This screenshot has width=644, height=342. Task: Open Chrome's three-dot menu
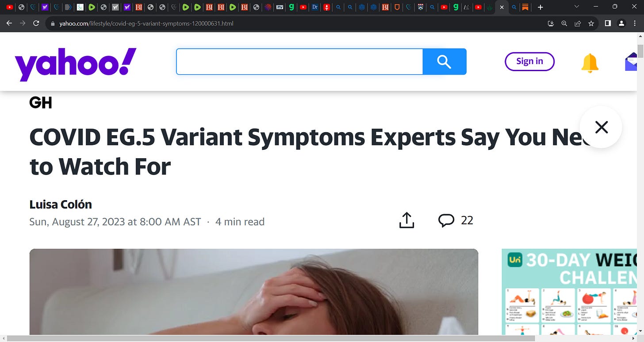[635, 23]
